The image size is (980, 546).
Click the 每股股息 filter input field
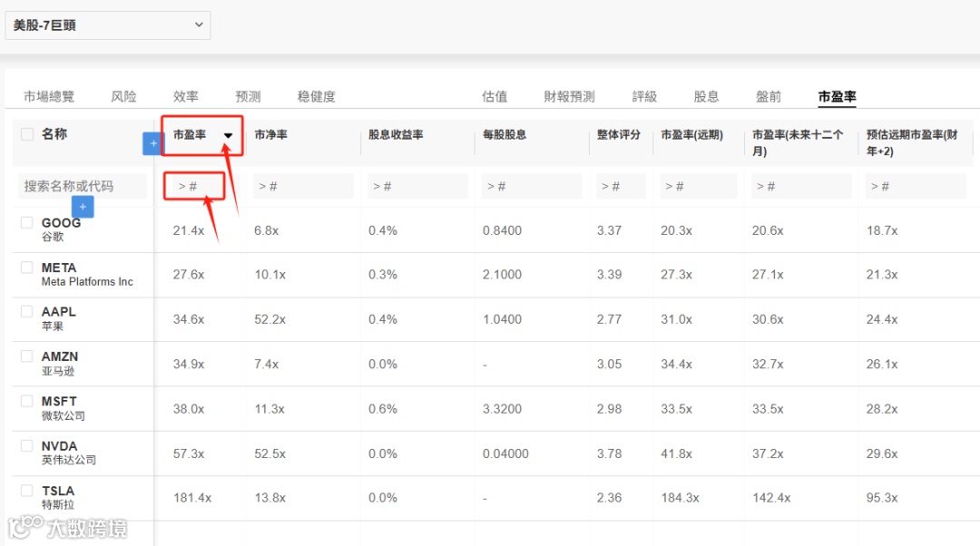pyautogui.click(x=531, y=186)
